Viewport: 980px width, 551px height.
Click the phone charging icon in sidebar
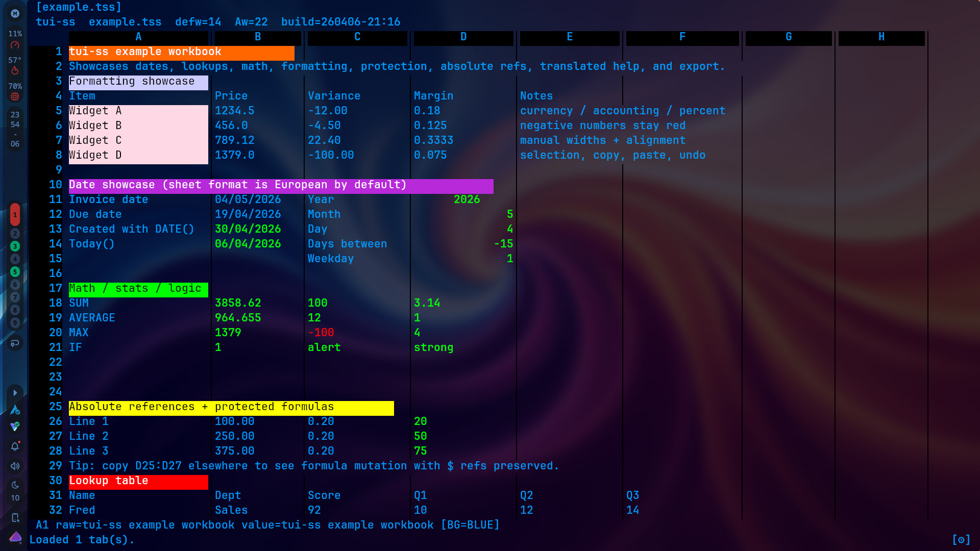click(x=15, y=517)
